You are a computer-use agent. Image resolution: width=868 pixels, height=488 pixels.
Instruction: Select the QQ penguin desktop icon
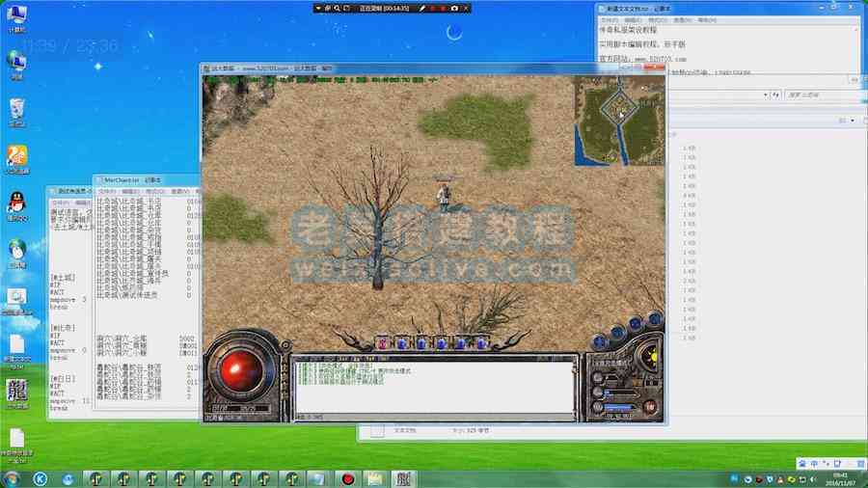[16, 206]
